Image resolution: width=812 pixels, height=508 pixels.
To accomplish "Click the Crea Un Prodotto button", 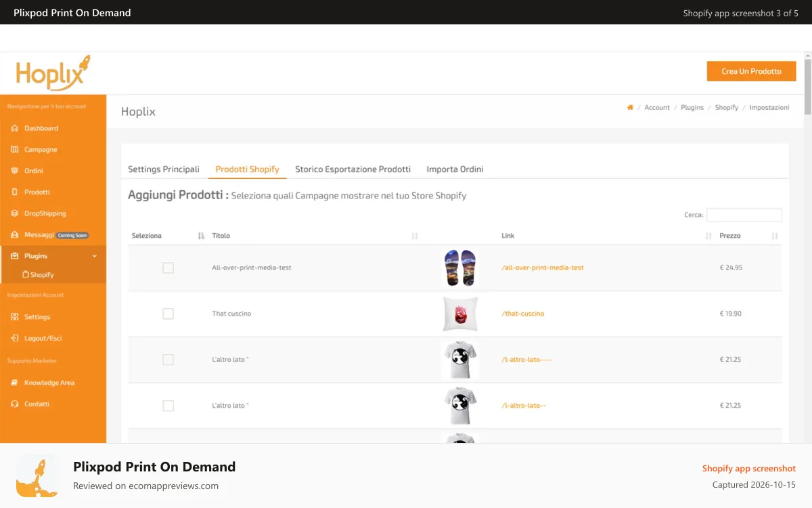I will tap(751, 71).
